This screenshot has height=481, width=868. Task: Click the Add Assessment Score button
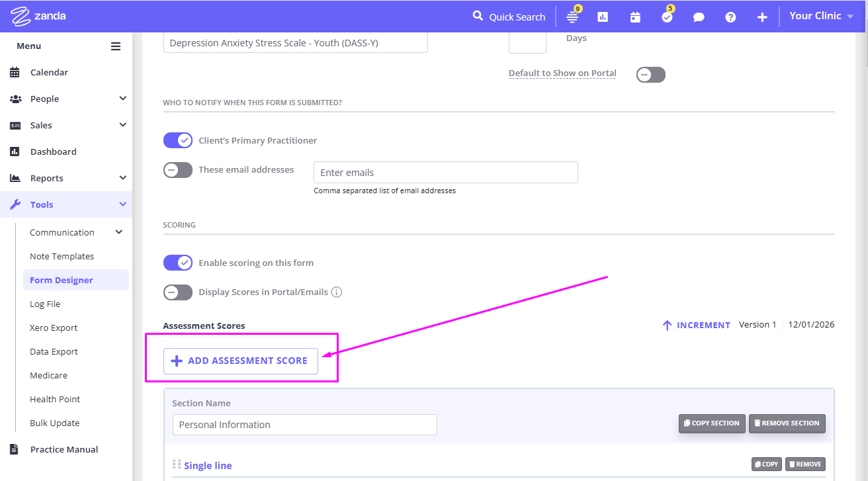pos(241,361)
